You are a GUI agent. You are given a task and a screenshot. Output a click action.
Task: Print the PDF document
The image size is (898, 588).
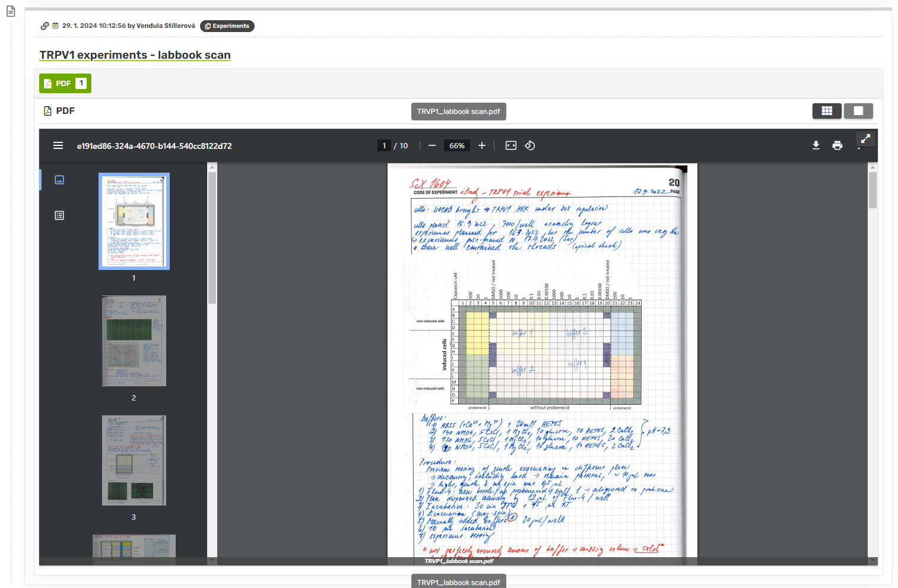[x=837, y=145]
